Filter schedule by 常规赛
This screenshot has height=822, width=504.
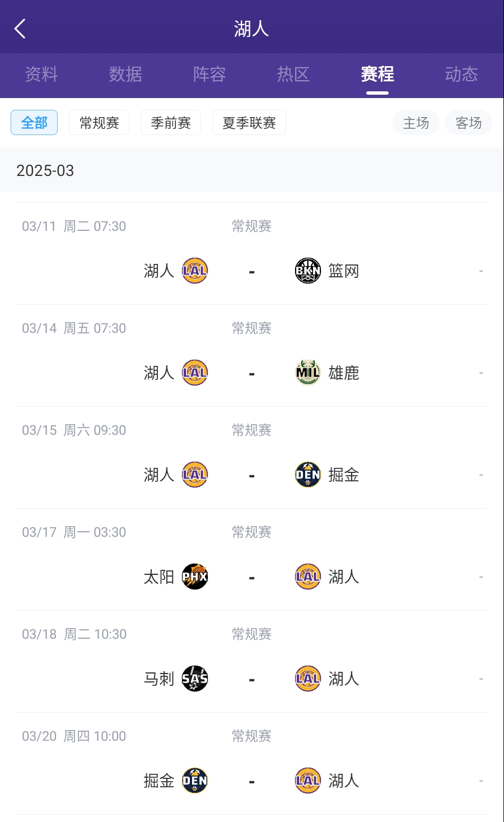(x=99, y=123)
